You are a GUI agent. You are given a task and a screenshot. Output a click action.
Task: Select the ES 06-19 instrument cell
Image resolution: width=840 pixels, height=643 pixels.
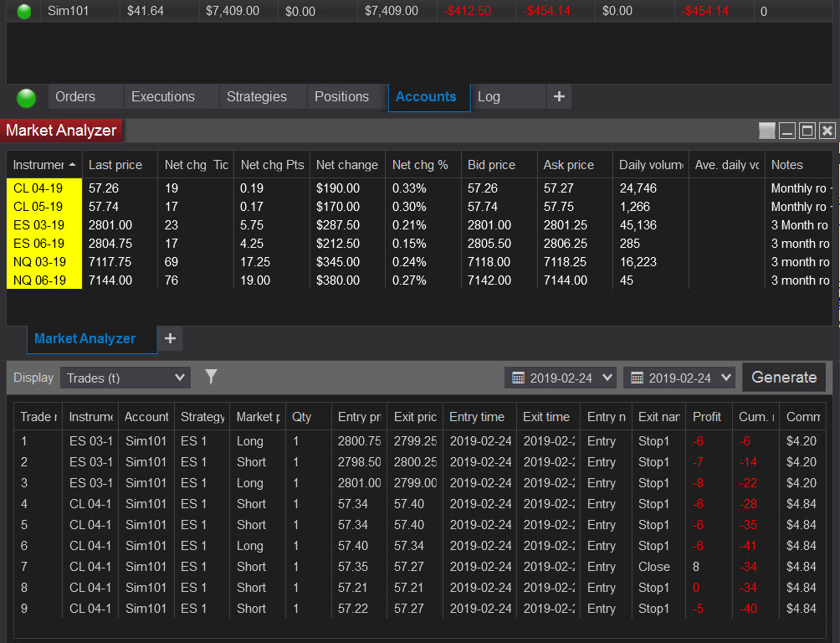(x=44, y=244)
